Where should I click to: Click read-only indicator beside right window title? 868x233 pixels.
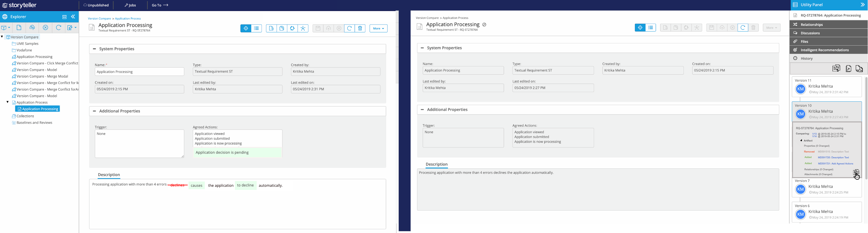tap(484, 24)
